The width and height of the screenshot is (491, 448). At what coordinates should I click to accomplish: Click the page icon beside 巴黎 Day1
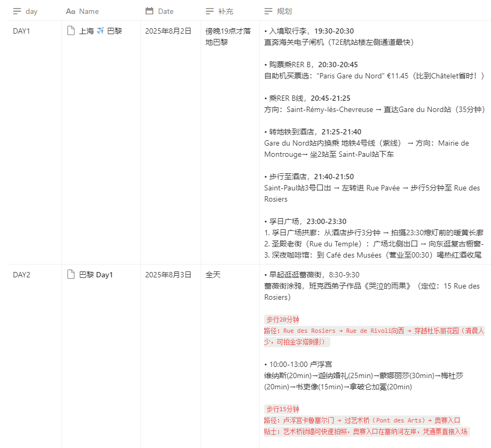pos(70,275)
